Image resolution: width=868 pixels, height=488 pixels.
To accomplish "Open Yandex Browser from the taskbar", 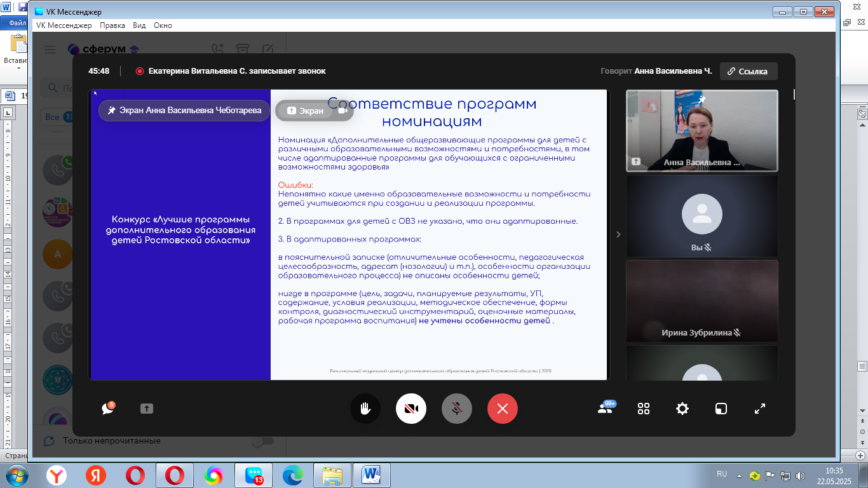I will click(57, 475).
